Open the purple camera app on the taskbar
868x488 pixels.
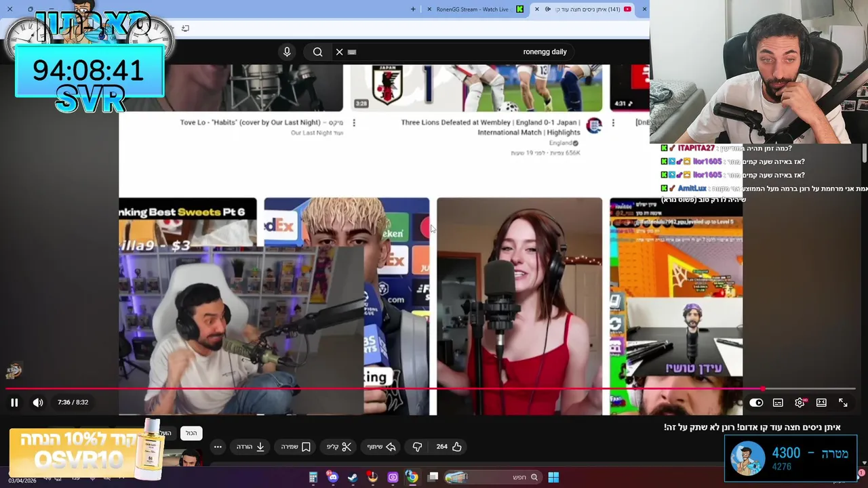tap(393, 477)
